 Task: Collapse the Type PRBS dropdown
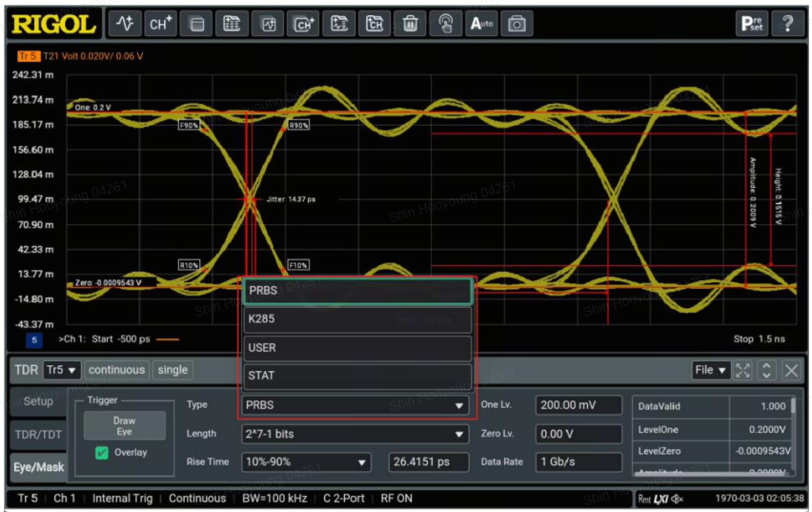pos(355,405)
